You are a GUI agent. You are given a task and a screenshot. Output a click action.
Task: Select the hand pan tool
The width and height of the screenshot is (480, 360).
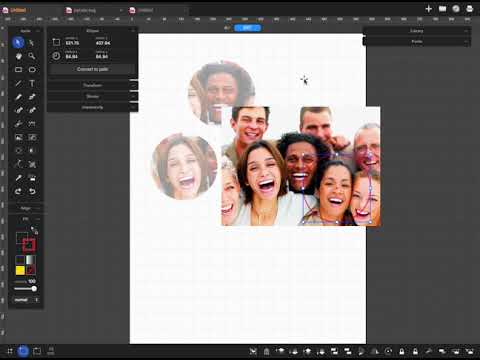click(19, 56)
